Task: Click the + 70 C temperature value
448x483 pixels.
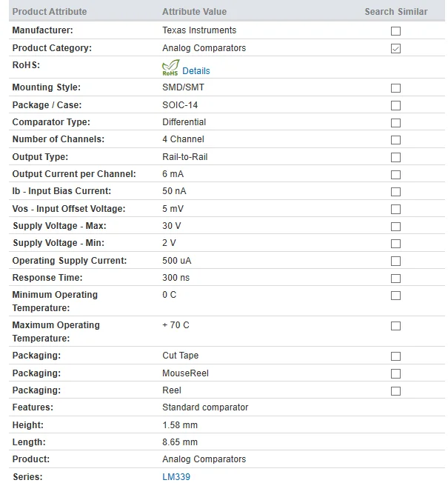Action: click(175, 325)
